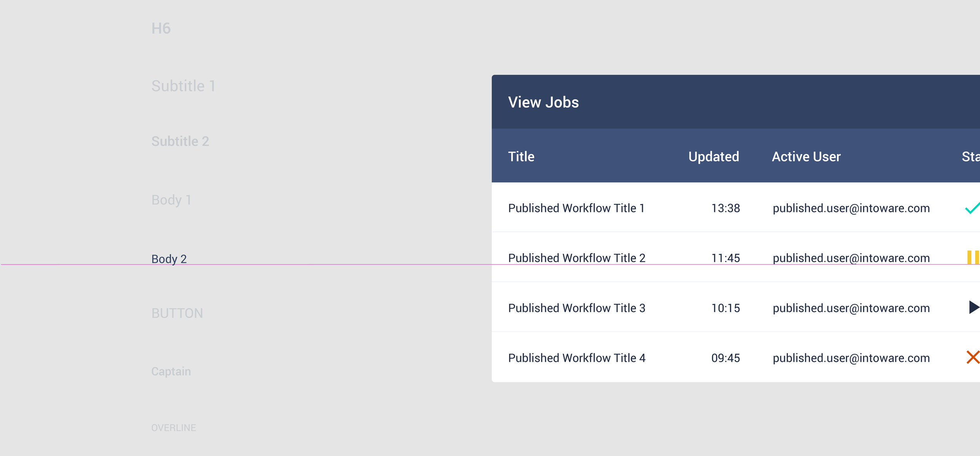Select the user email in the Title 4 row

[851, 358]
